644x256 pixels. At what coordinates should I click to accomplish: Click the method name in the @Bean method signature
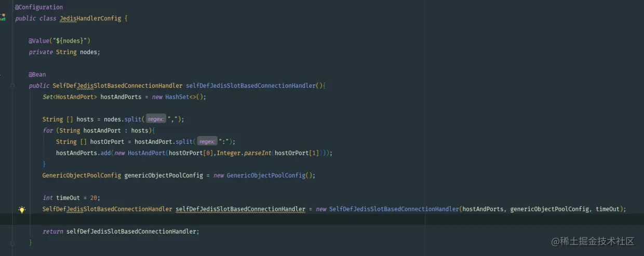pos(250,86)
